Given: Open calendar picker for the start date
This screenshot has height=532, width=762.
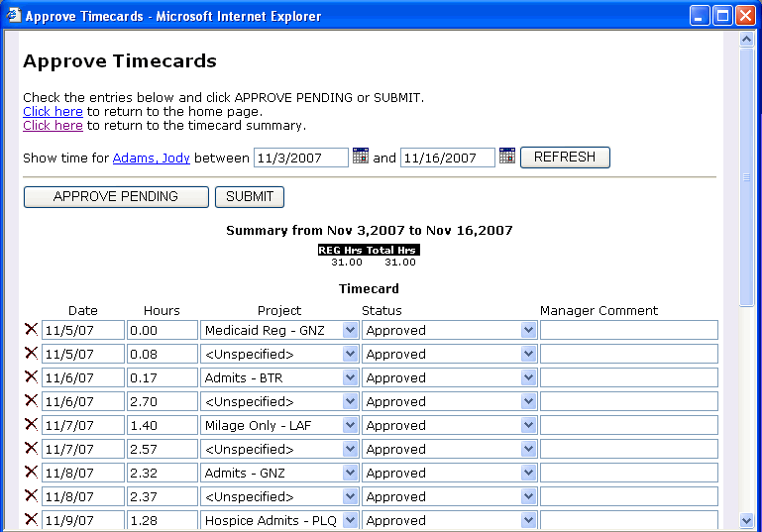Looking at the screenshot, I should (361, 156).
